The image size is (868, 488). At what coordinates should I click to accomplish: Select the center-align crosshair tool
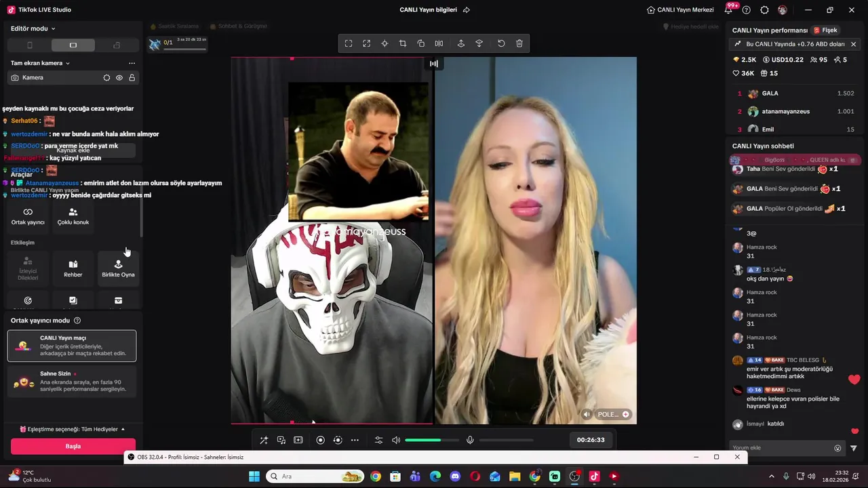pyautogui.click(x=384, y=43)
